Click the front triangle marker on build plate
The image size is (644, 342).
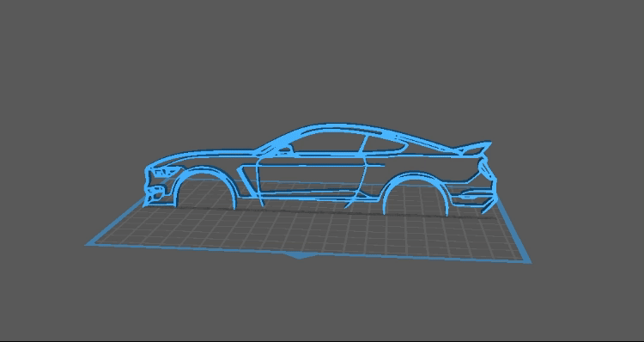click(301, 256)
